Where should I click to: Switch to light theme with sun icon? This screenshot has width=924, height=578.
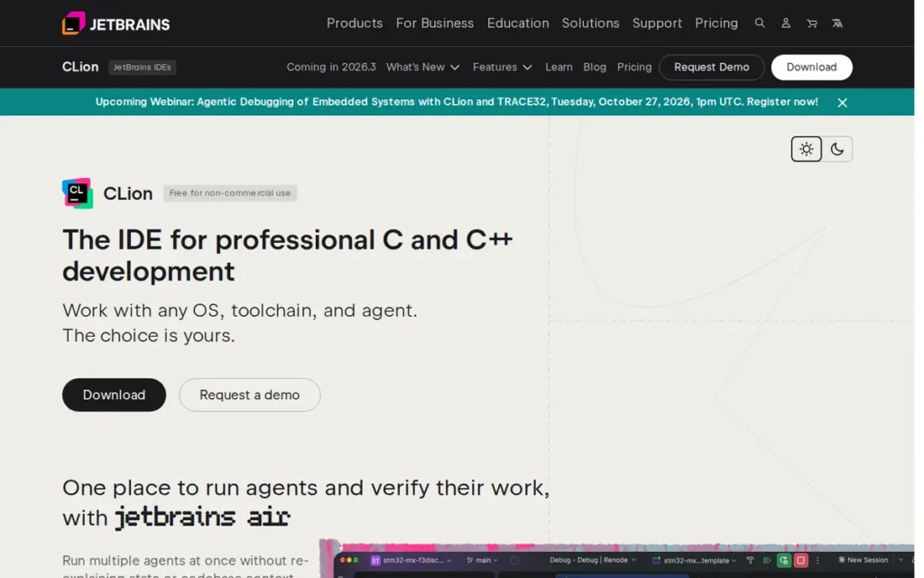806,149
